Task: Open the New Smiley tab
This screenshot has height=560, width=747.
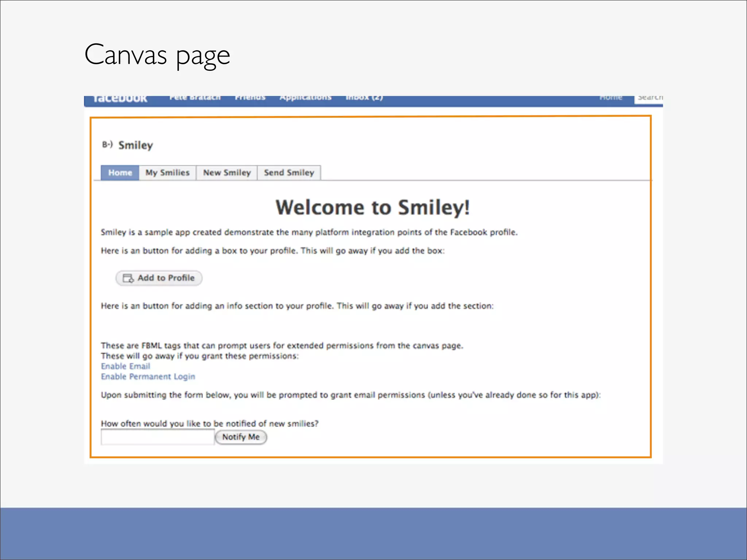Action: [227, 173]
